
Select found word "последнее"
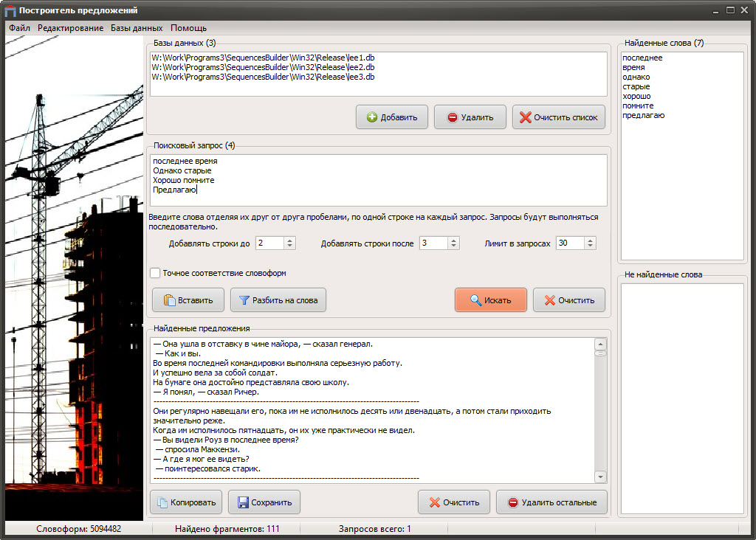point(642,58)
